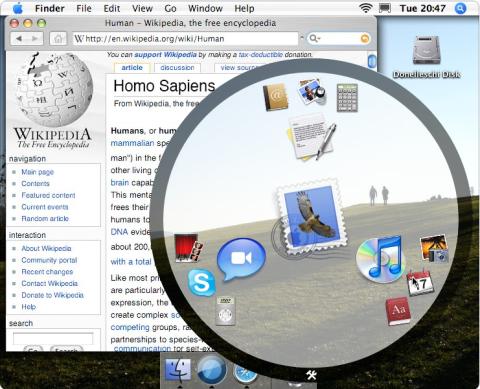Open the Wi-Fi status menu
Viewport: 480px width, 389px height.
coord(366,8)
